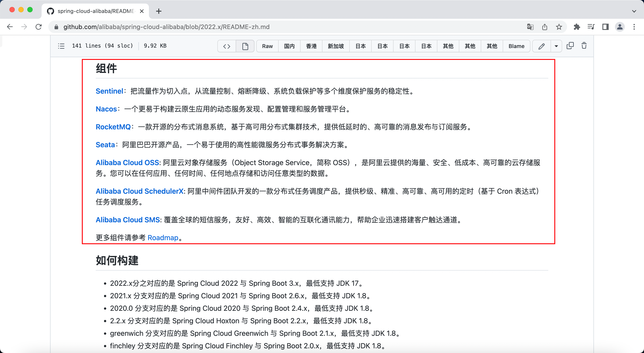Image resolution: width=644 pixels, height=353 pixels.
Task: Open the Alibaba Cloud SchedulerX link
Action: (x=140, y=191)
